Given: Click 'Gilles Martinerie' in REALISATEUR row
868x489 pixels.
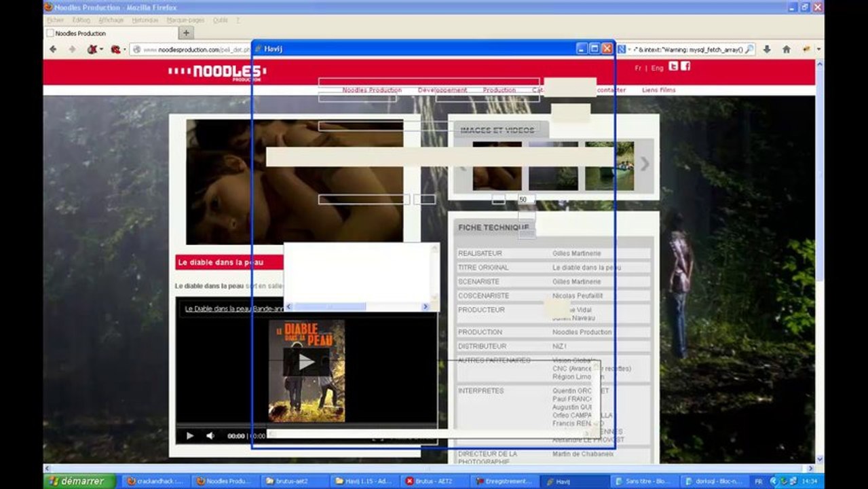Looking at the screenshot, I should (576, 253).
